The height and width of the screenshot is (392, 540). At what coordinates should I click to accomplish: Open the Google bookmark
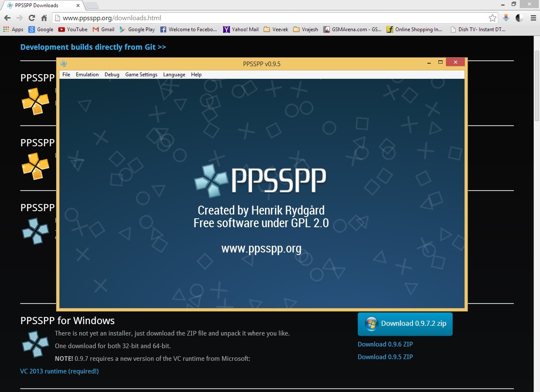(x=41, y=30)
